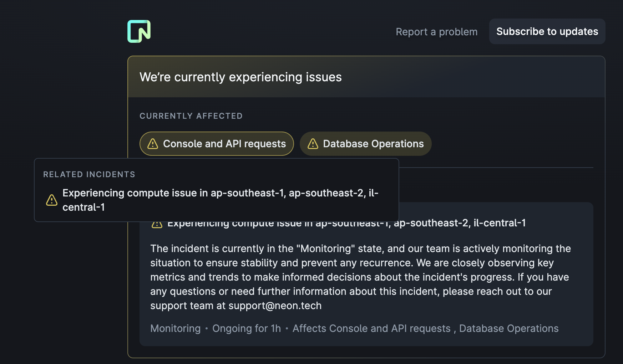The width and height of the screenshot is (623, 364).
Task: Select the Database Operations chip label
Action: click(373, 144)
